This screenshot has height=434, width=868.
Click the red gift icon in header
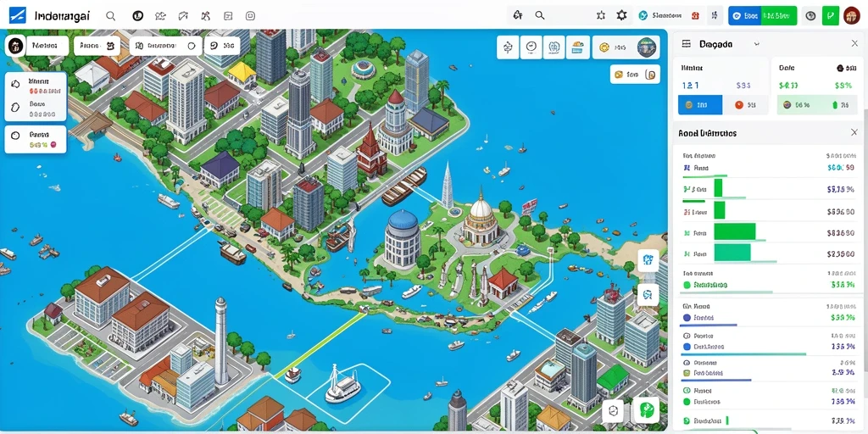pyautogui.click(x=696, y=15)
